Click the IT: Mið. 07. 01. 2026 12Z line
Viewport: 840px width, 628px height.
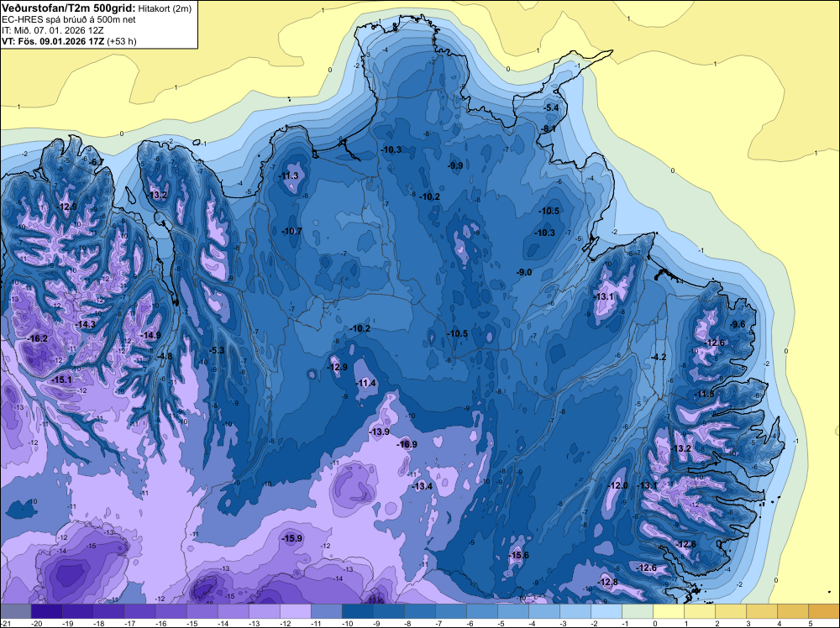tap(52, 30)
